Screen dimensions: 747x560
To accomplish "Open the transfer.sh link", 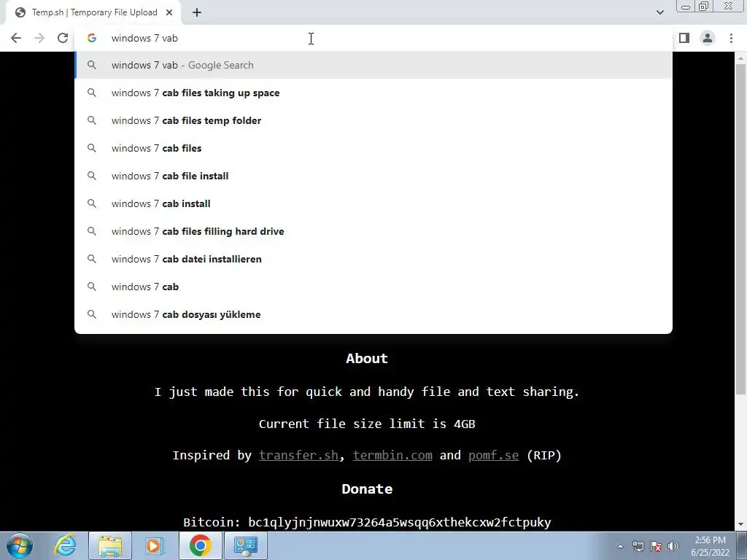I will 298,456.
